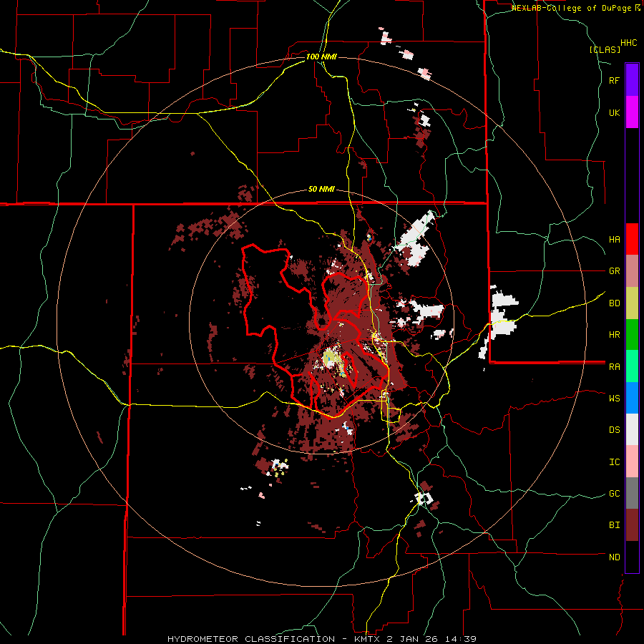Viewport: 644px width, 644px height.
Task: Click the 14:39 timestamp
Action: pyautogui.click(x=462, y=639)
